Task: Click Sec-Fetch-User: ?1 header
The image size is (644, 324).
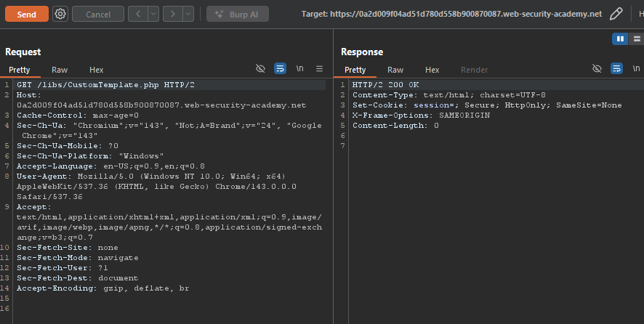Action: (62, 267)
